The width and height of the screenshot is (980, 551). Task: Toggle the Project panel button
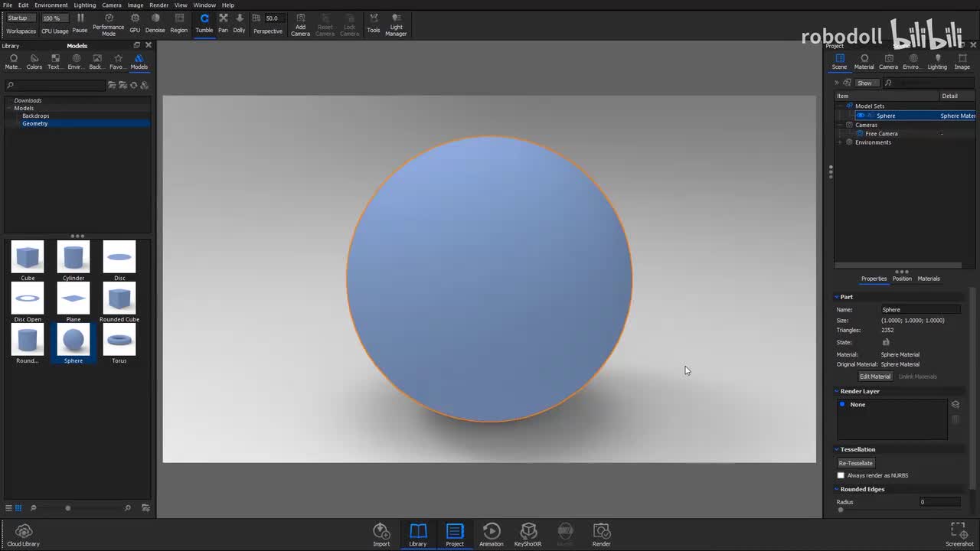point(455,535)
